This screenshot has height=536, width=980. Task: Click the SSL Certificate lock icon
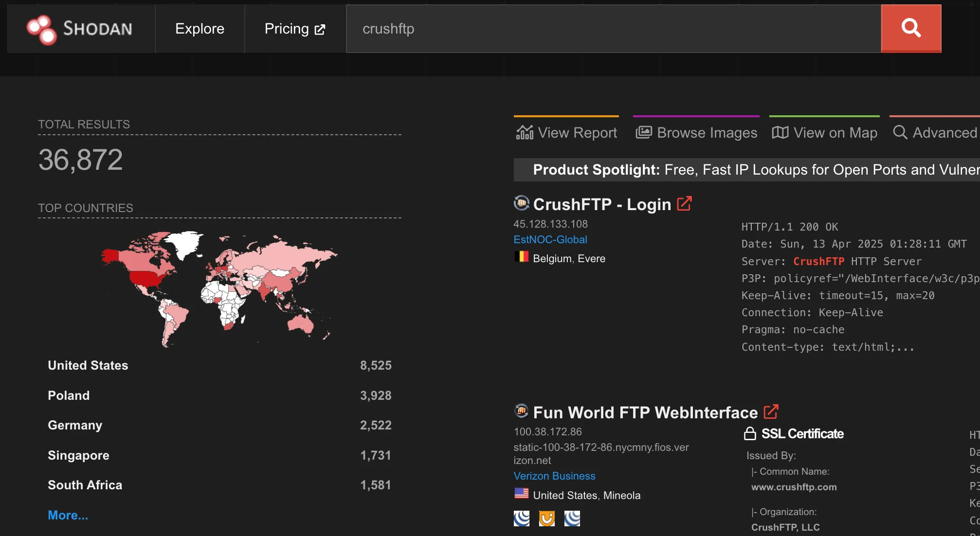click(x=750, y=433)
